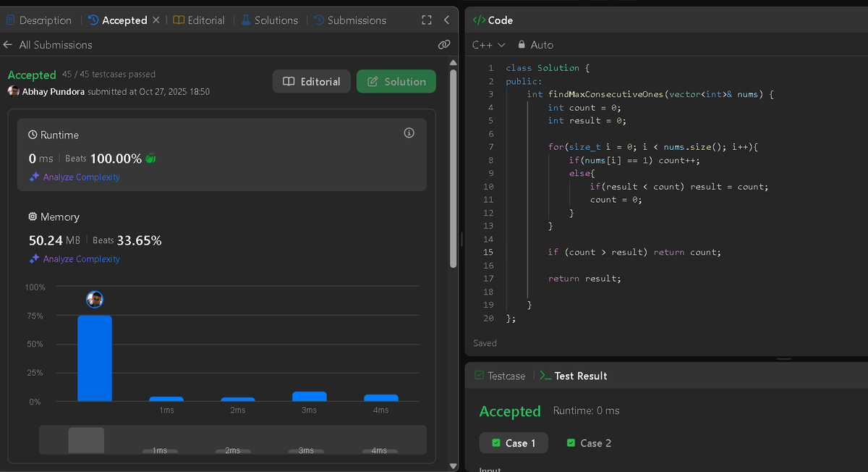Open the C++ language dropdown
Screen dimensions: 868x472
click(x=489, y=45)
